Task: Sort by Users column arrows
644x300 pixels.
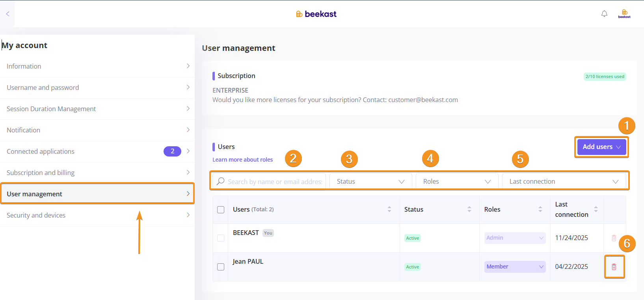Action: coord(389,209)
